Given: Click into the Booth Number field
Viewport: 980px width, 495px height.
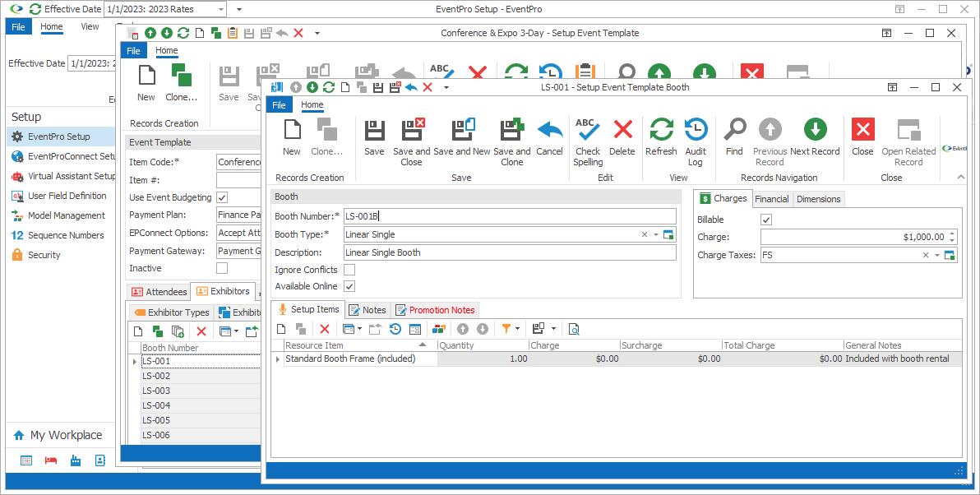Looking at the screenshot, I should point(510,216).
